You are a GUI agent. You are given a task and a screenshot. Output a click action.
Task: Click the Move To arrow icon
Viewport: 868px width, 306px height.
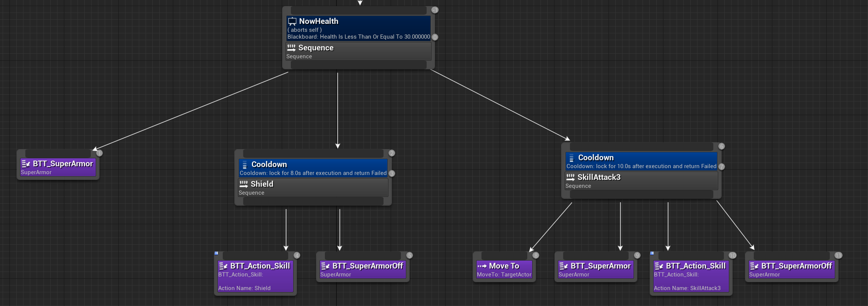[x=482, y=266]
